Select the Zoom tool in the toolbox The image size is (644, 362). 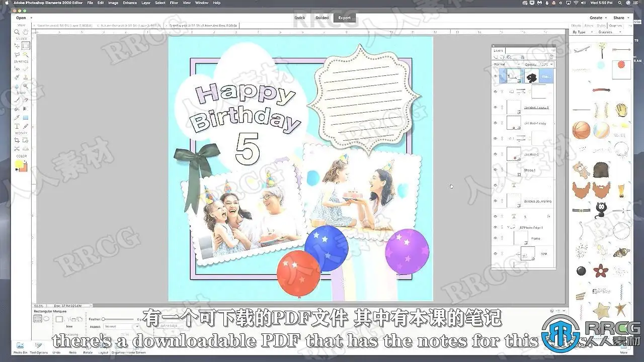coord(17,32)
